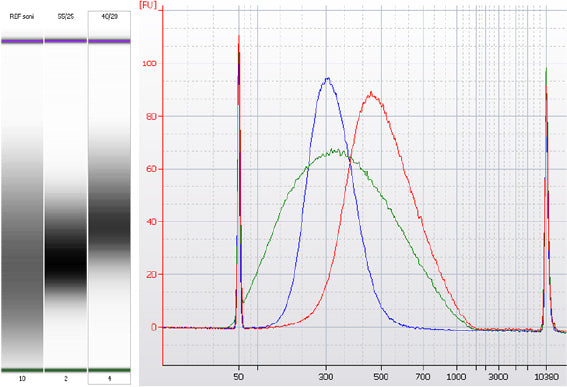Image resolution: width=567 pixels, height=387 pixels.
Task: Click the upper marker peak at 10380
Action: pos(546,69)
